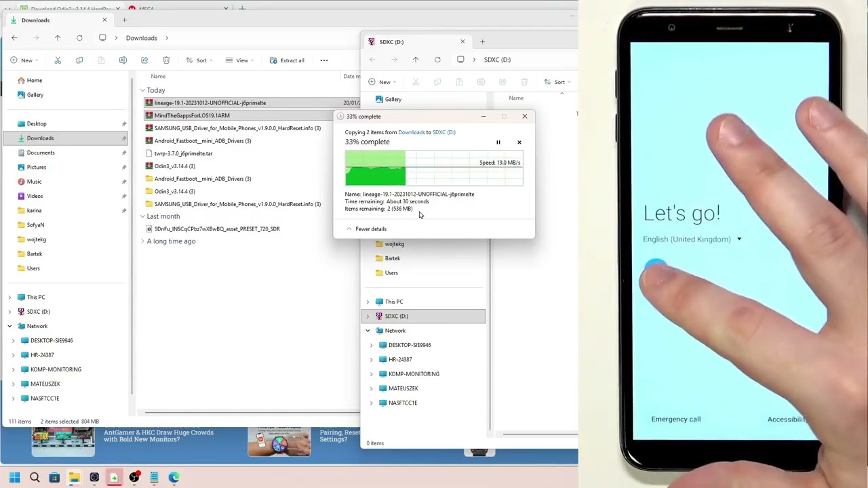Open language dropdown English (United Kingdom)

pyautogui.click(x=692, y=239)
